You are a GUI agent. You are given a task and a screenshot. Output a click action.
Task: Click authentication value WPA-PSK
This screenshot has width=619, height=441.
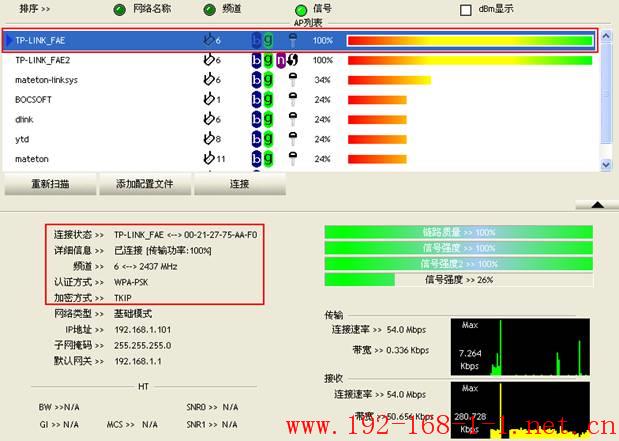click(x=131, y=282)
